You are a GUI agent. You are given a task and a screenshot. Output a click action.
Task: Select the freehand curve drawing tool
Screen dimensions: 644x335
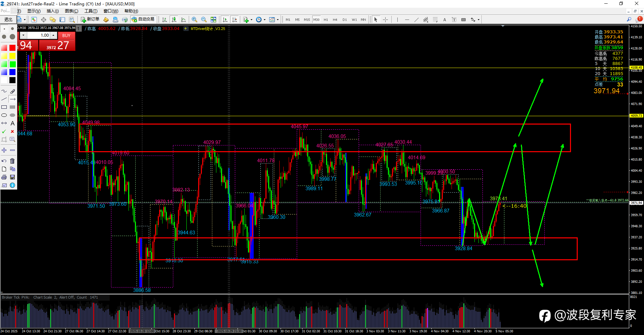pyautogui.click(x=4, y=91)
